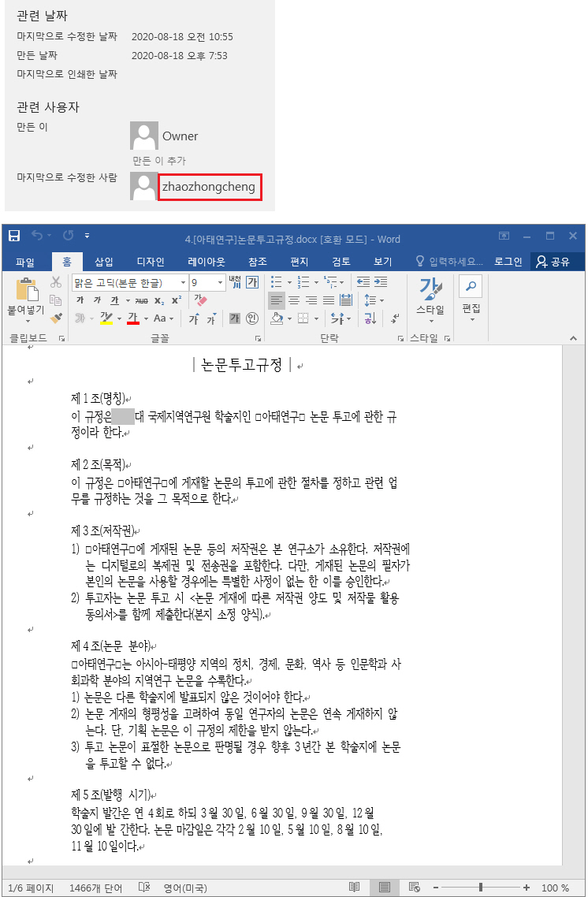Switch to the 검토 tab

pyautogui.click(x=341, y=262)
